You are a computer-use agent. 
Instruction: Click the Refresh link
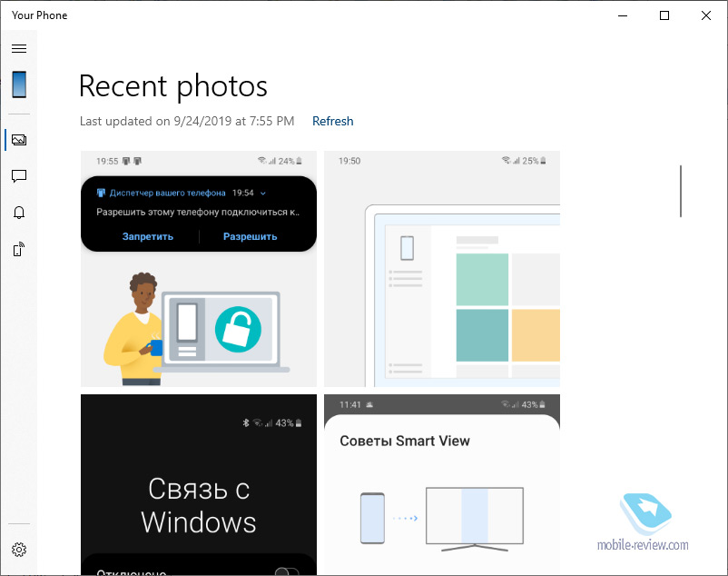tap(332, 121)
